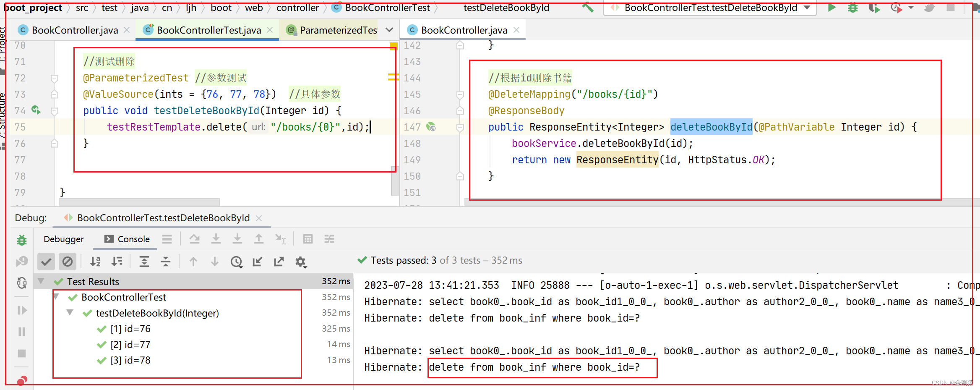The width and height of the screenshot is (980, 390).
Task: Sort tests by duration icon
Action: 117,262
